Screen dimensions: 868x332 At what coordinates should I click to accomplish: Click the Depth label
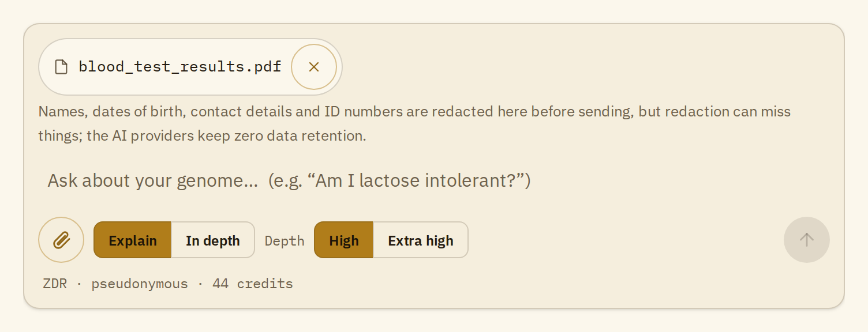point(285,241)
